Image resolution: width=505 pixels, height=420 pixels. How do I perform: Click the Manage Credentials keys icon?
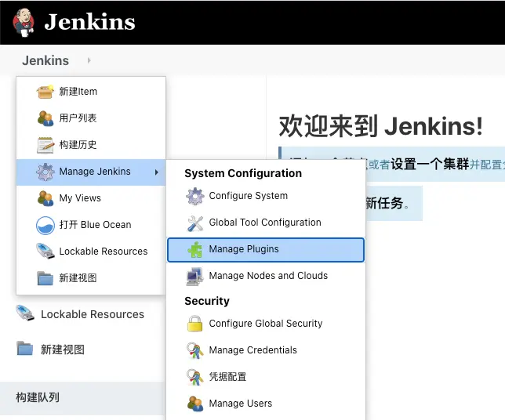point(194,350)
